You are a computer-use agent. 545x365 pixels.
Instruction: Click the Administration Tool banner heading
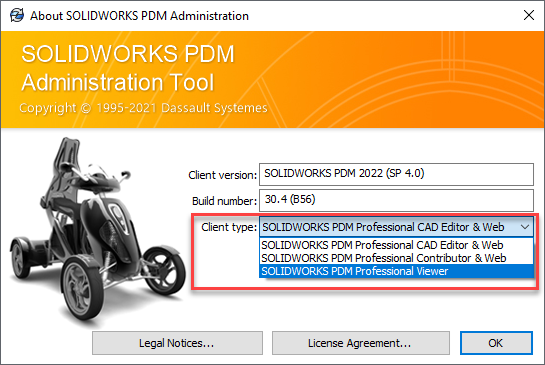[117, 82]
